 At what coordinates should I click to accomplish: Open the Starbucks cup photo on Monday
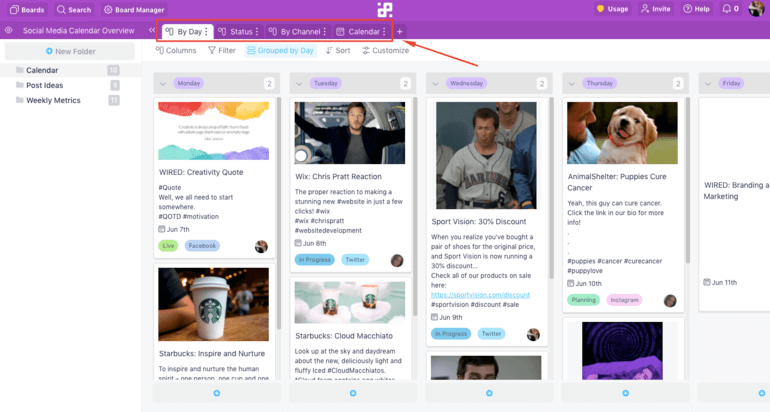pyautogui.click(x=214, y=304)
